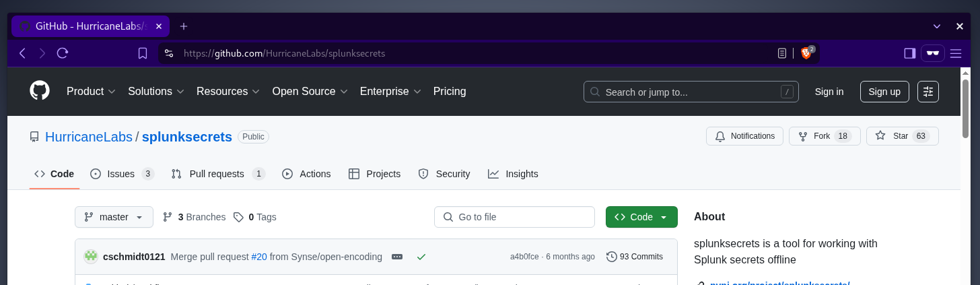Expand the Product navigation menu
Viewport: 980px width, 285px height.
(91, 92)
